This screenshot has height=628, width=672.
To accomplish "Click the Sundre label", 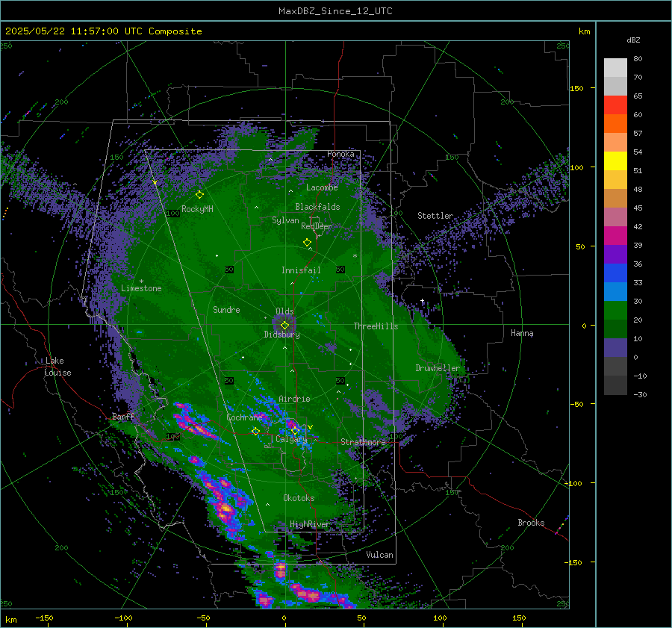I will click(x=226, y=310).
